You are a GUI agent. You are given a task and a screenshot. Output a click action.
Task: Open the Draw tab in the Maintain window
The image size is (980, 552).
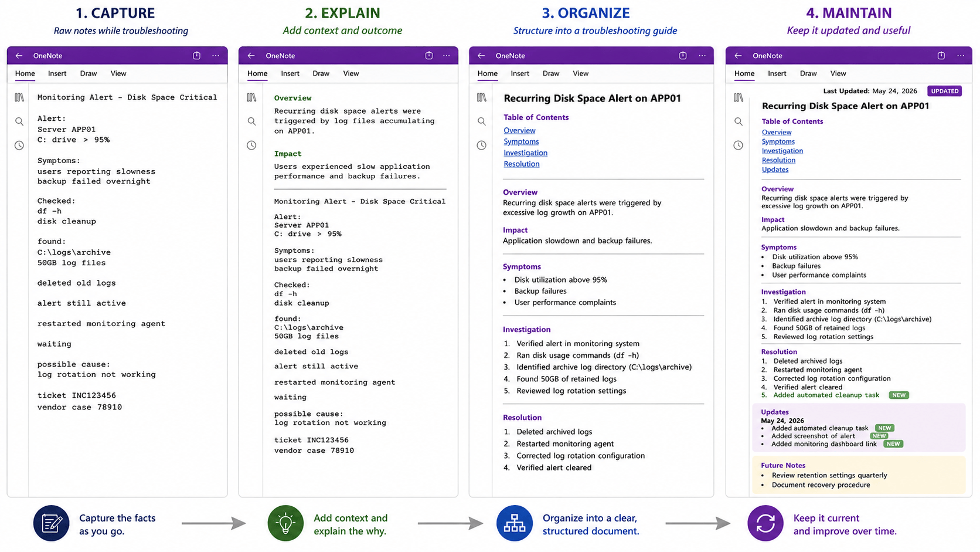pyautogui.click(x=808, y=73)
